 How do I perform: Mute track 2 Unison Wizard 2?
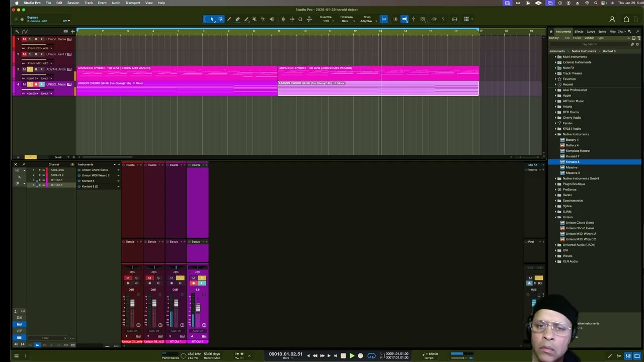(24, 54)
